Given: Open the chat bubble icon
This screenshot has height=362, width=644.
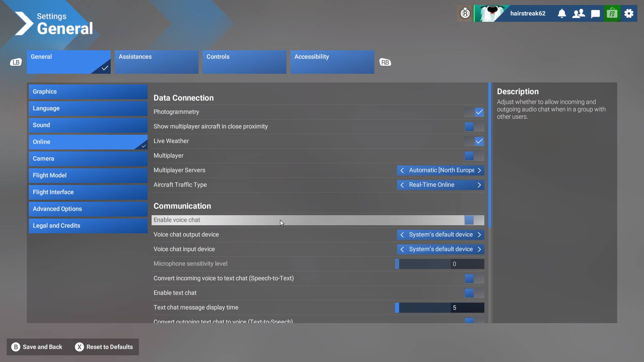Looking at the screenshot, I should click(595, 14).
